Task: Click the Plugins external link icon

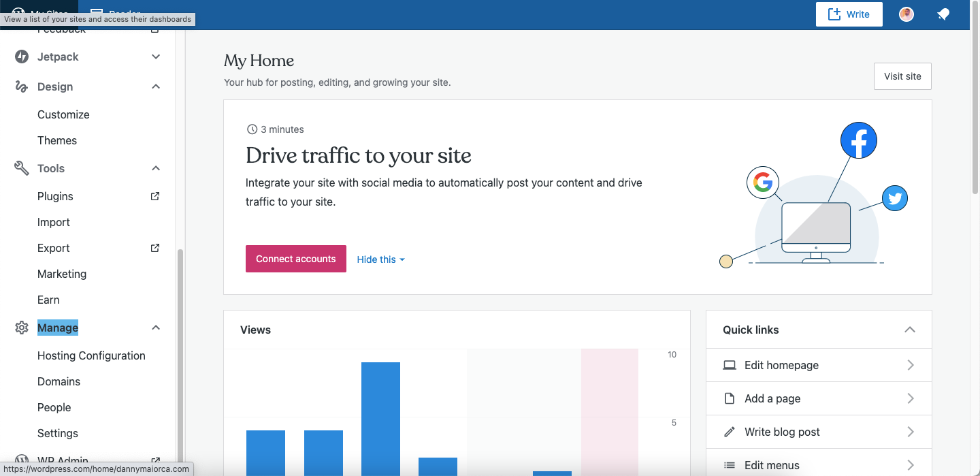Action: (x=155, y=196)
